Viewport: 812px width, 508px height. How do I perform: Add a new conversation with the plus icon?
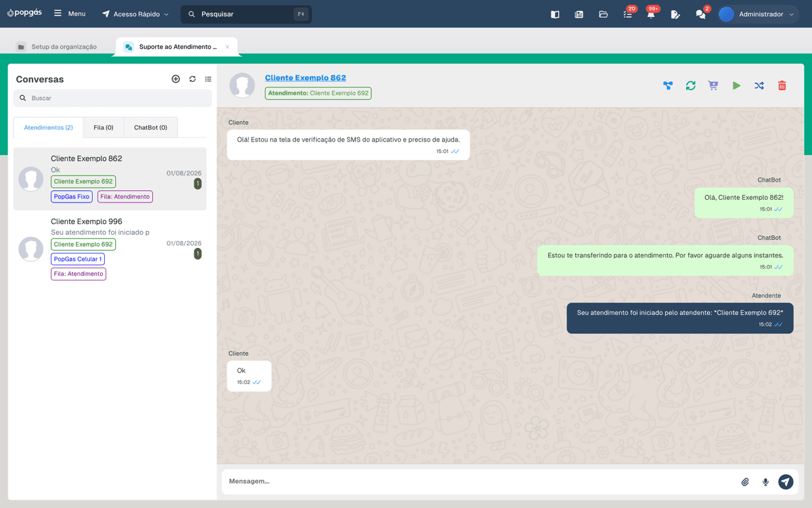[x=176, y=79]
